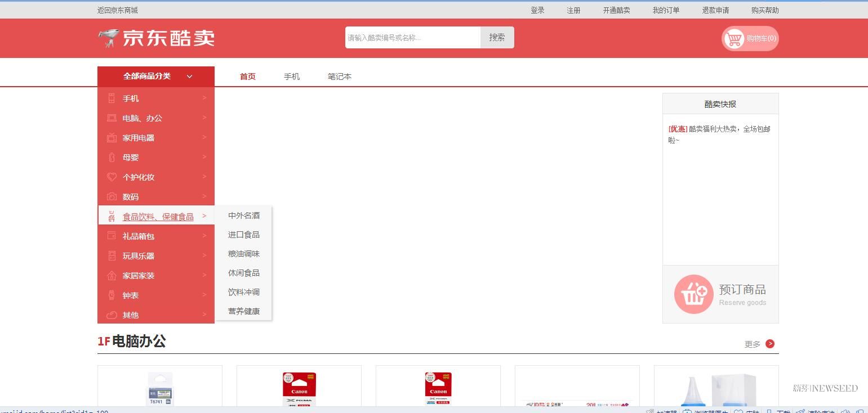Click the 预订商品 basket icon

pos(693,294)
